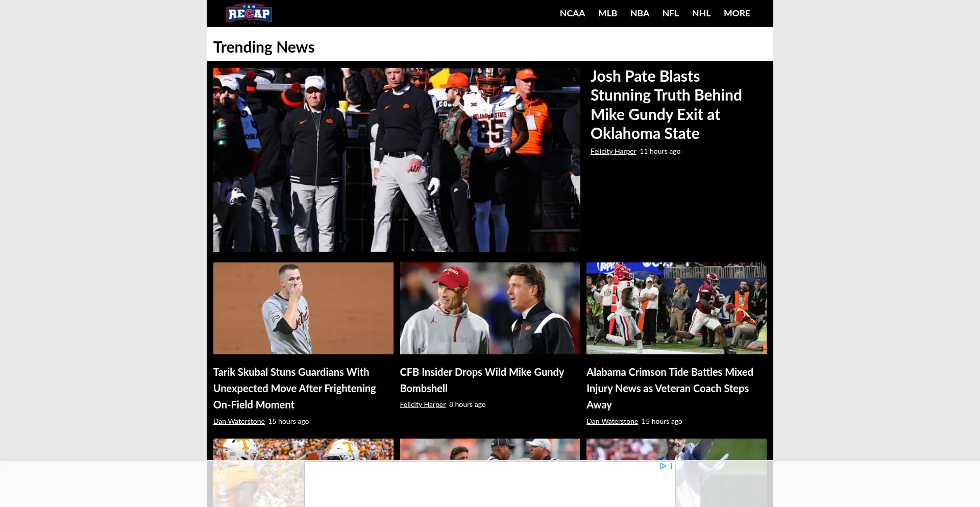
Task: Open the Alabama Georgia game thumbnail
Action: (x=676, y=308)
